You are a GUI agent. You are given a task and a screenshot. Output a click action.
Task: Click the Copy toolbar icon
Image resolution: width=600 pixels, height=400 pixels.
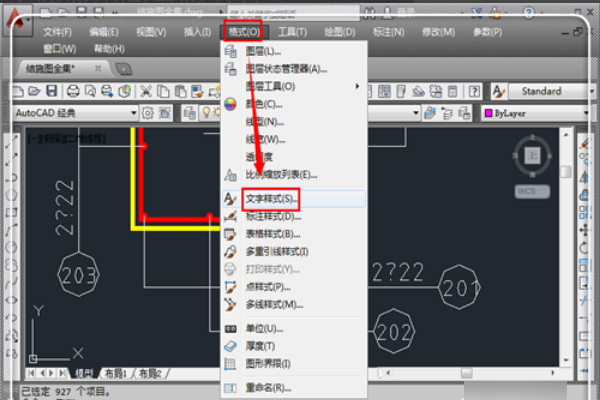click(x=163, y=91)
